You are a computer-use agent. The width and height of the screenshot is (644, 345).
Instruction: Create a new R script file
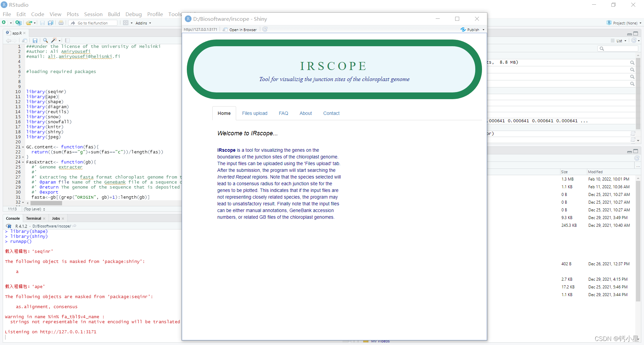(5, 22)
